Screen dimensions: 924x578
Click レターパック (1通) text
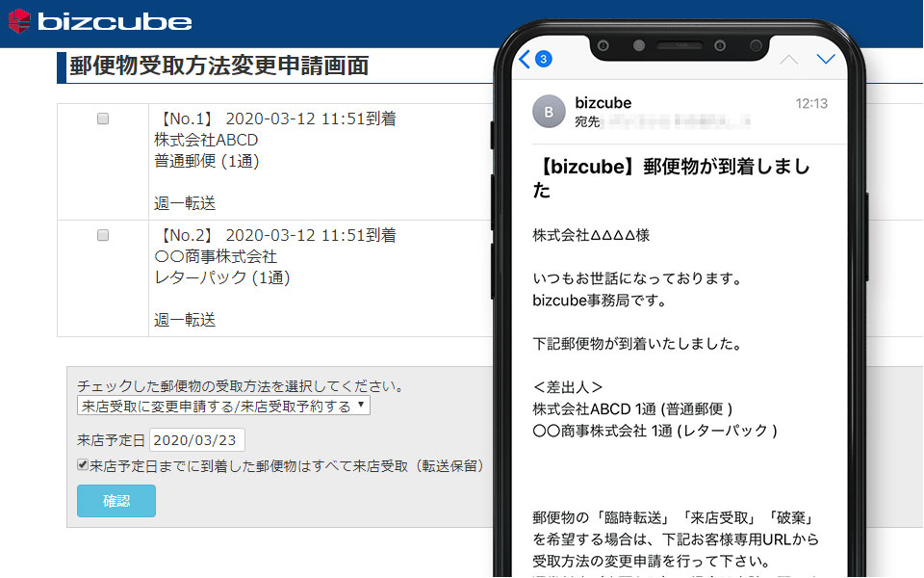click(222, 277)
